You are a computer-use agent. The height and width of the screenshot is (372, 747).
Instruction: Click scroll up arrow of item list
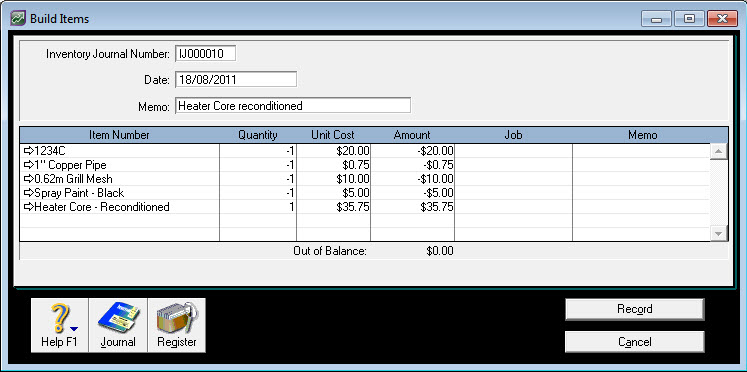[x=718, y=152]
